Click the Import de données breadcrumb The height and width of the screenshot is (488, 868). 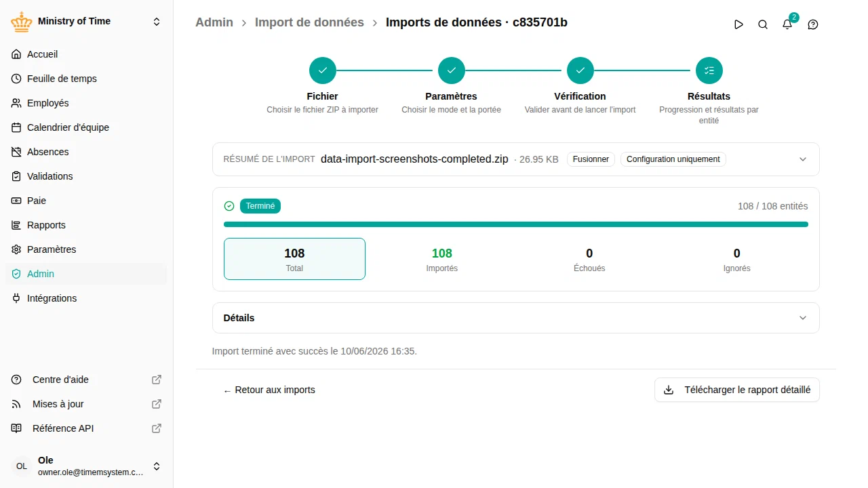click(x=309, y=22)
